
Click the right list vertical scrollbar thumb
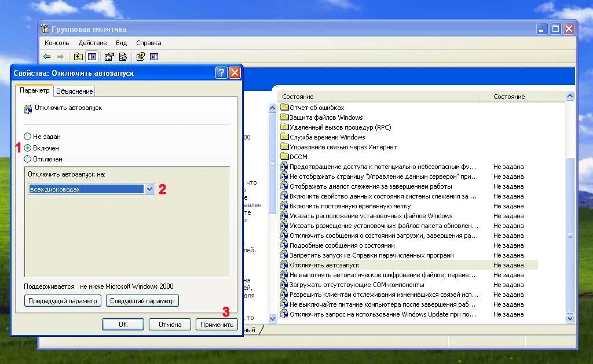coord(570,236)
